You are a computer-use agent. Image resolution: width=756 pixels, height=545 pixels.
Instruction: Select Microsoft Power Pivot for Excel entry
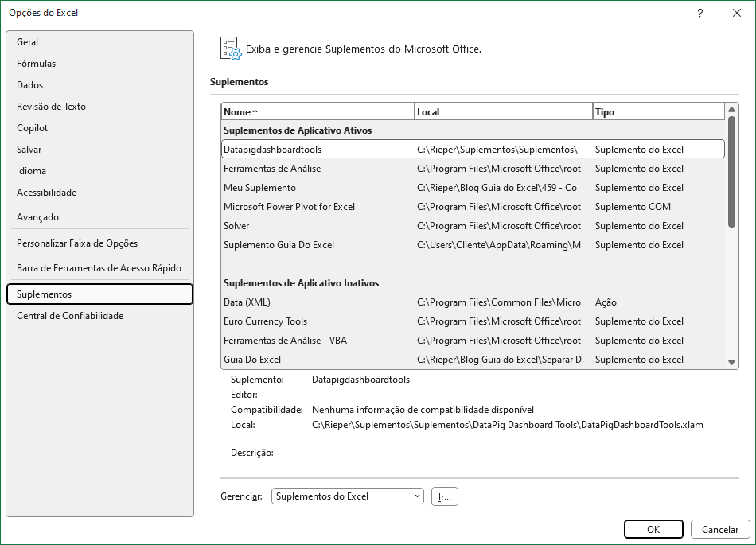[289, 207]
